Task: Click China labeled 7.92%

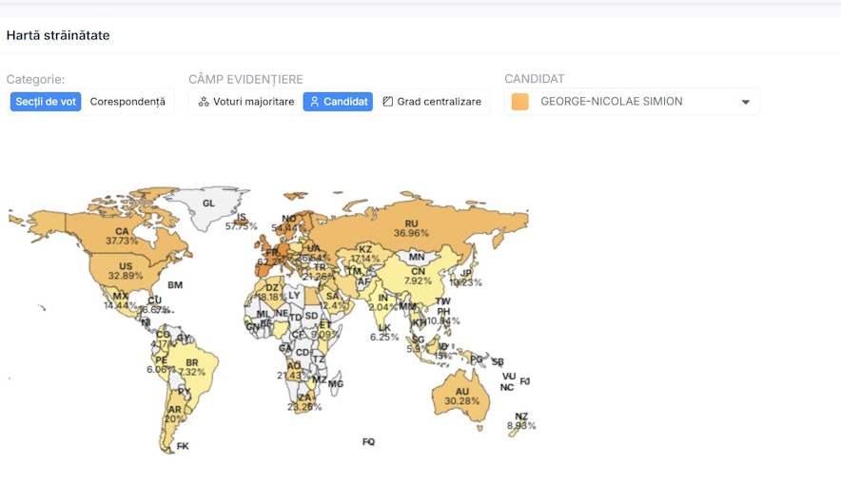Action: point(418,276)
